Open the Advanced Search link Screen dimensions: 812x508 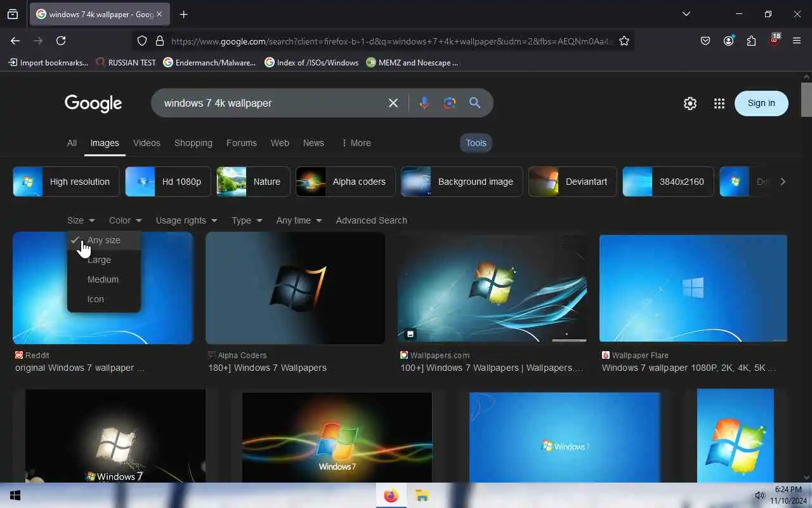click(x=371, y=220)
